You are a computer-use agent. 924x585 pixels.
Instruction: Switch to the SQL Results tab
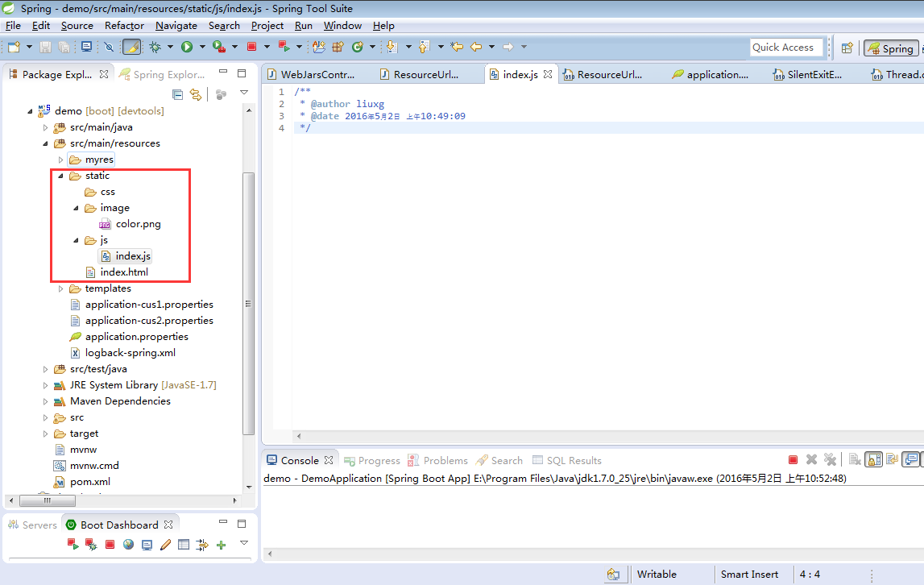pyautogui.click(x=567, y=461)
